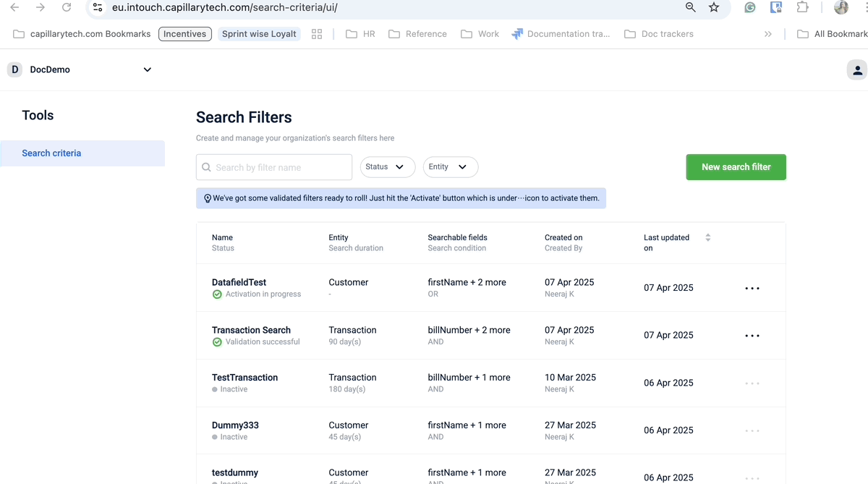Click green check icon for Transaction Search status
The width and height of the screenshot is (868, 484).
click(217, 342)
